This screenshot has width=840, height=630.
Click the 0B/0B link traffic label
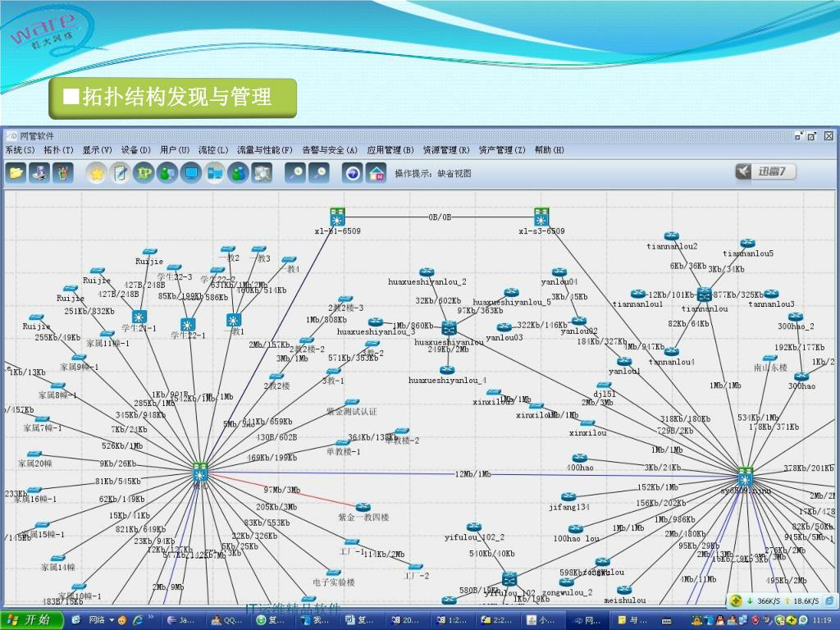pyautogui.click(x=440, y=217)
